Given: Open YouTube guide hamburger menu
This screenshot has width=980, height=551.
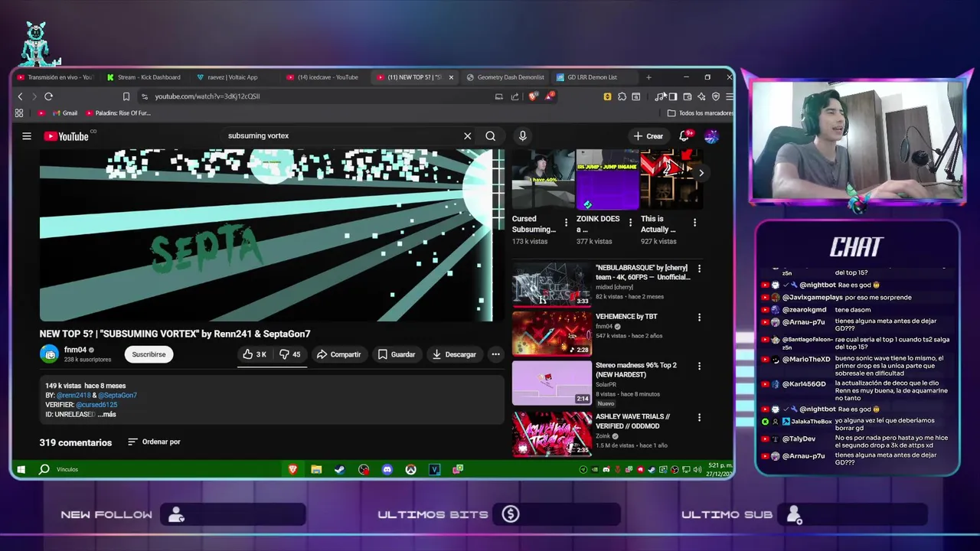Looking at the screenshot, I should pos(27,136).
